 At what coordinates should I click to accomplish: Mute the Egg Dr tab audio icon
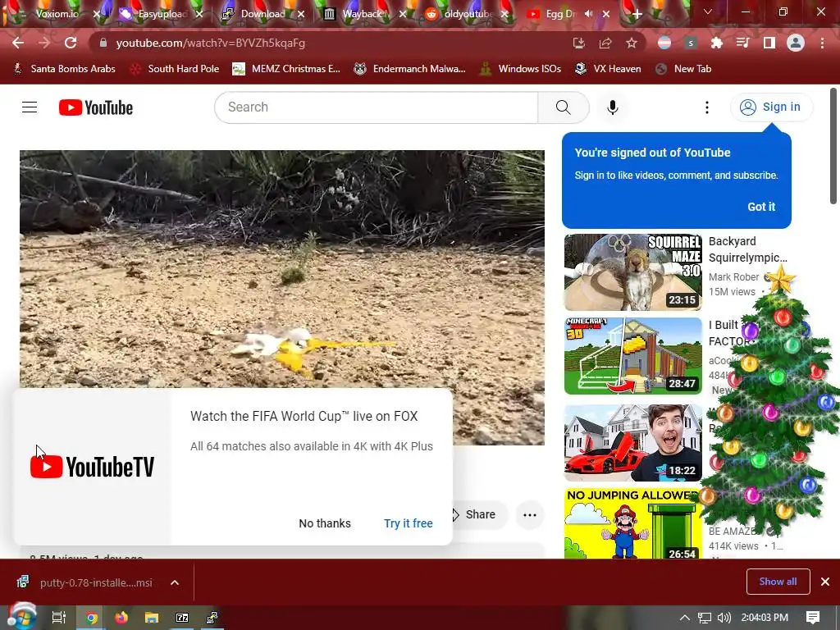tap(589, 14)
